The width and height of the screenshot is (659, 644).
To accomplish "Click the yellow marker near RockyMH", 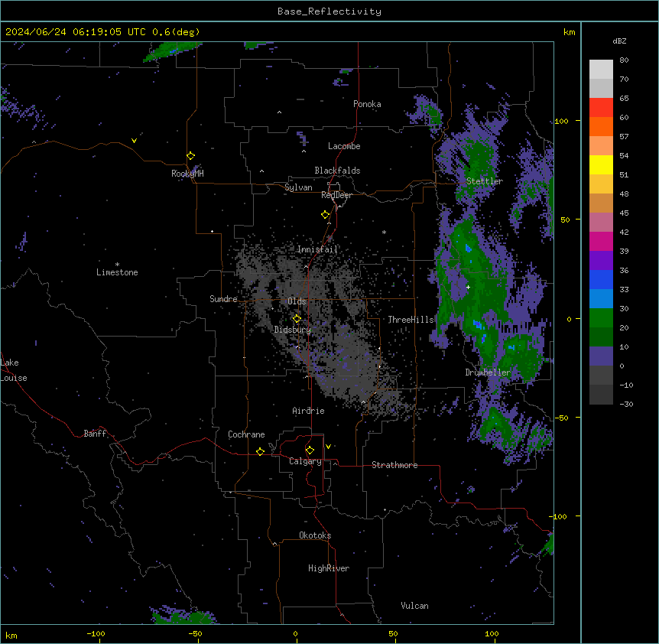I will pos(190,155).
